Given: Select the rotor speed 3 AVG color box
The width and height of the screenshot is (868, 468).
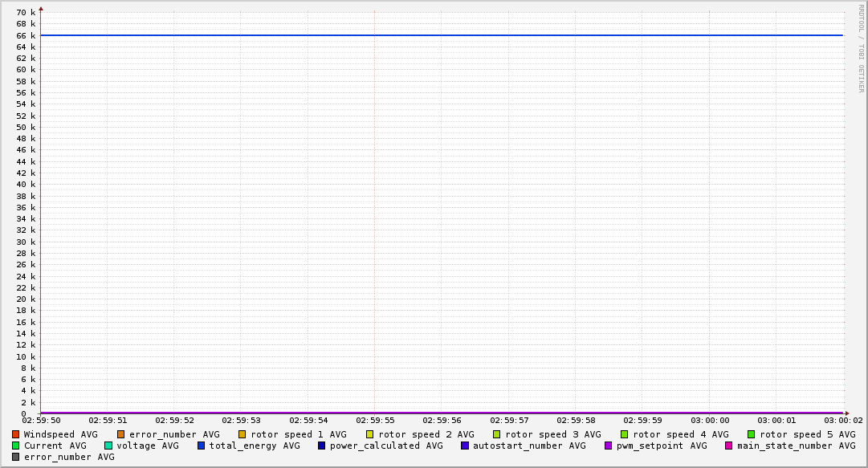Looking at the screenshot, I should [497, 434].
